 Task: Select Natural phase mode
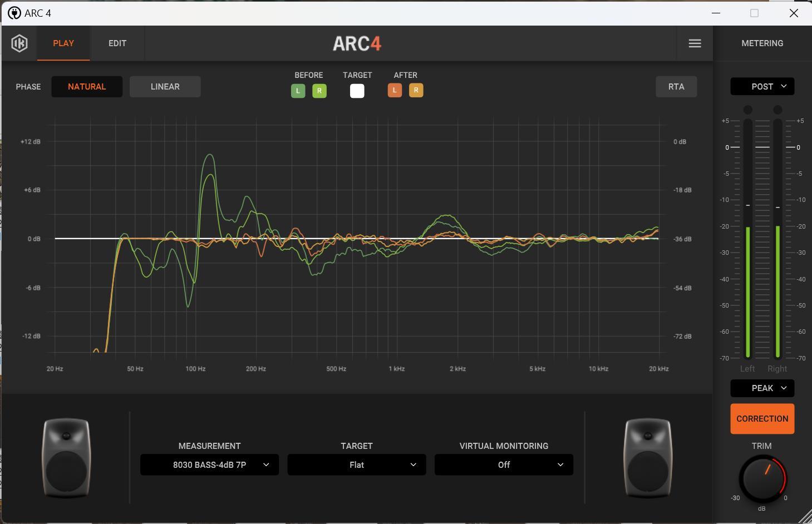coord(87,87)
